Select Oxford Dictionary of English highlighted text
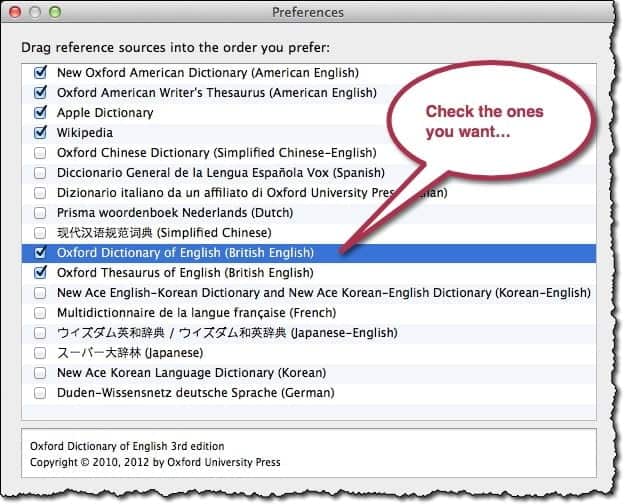The height and width of the screenshot is (504, 624). click(x=185, y=253)
